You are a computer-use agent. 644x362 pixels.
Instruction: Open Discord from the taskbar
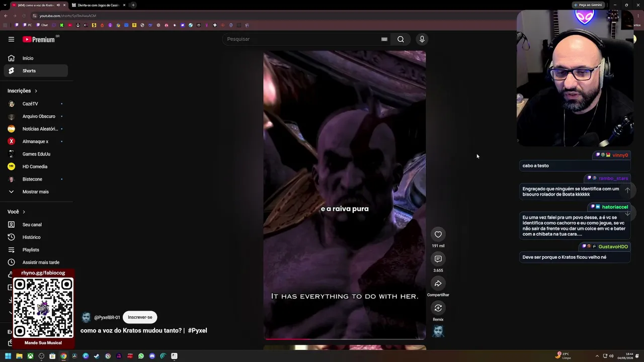click(152, 356)
